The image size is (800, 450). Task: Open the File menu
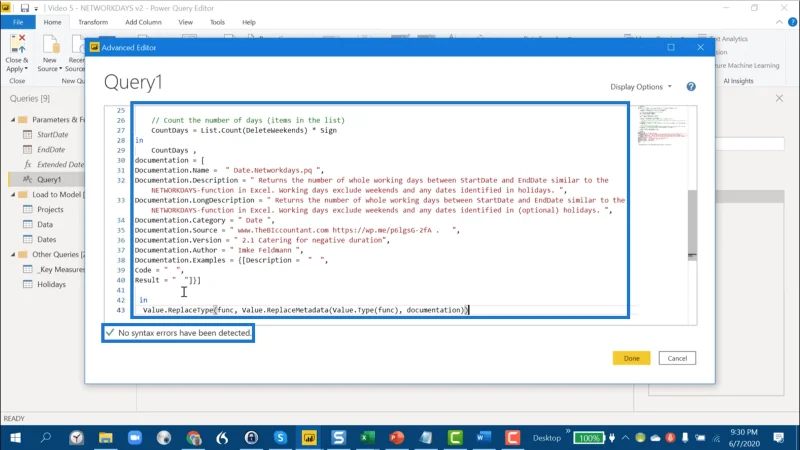point(18,22)
